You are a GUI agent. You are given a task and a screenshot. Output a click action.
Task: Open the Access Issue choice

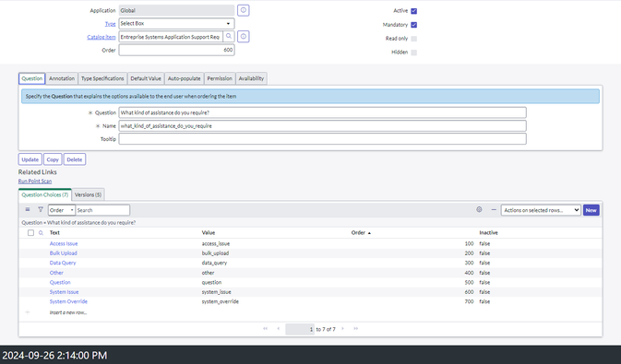pos(64,243)
